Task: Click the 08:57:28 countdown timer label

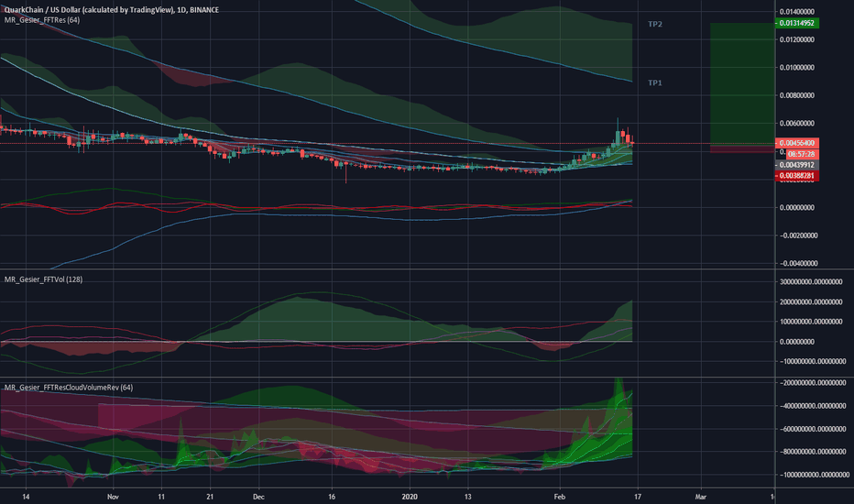Action: click(803, 154)
